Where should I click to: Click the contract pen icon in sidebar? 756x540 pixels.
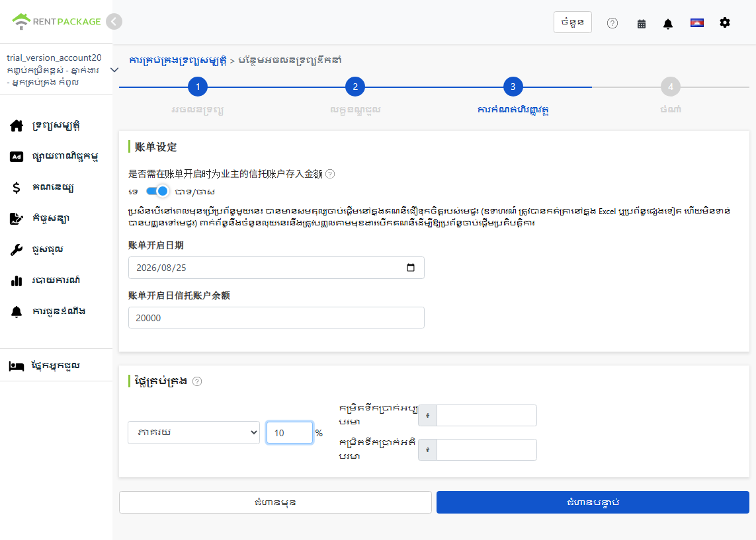tap(17, 218)
